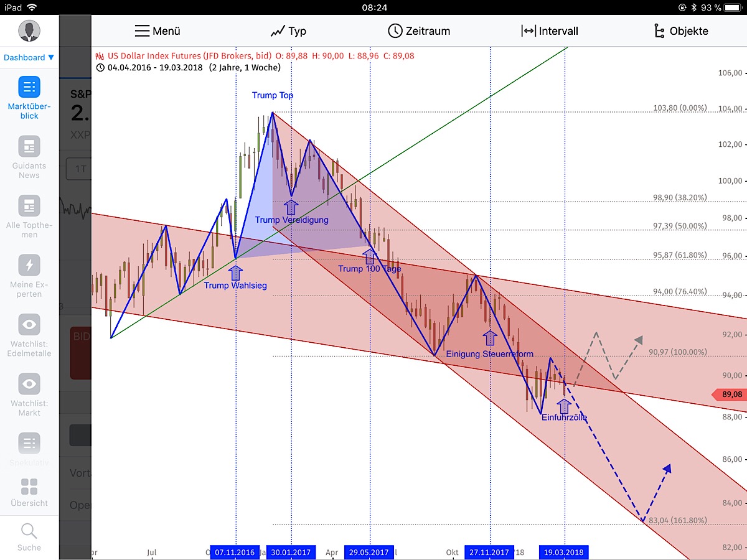Expand the Dashboard selector
Screen dimensions: 747x560
pos(29,57)
